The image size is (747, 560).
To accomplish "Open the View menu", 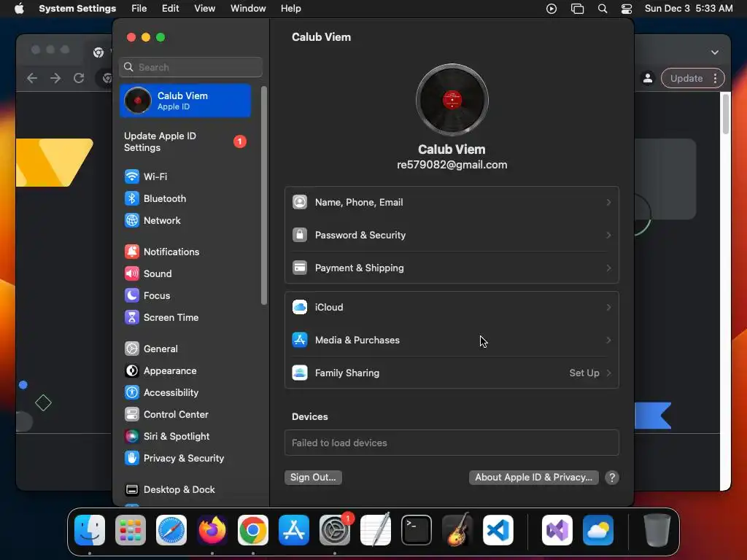I will coord(204,9).
